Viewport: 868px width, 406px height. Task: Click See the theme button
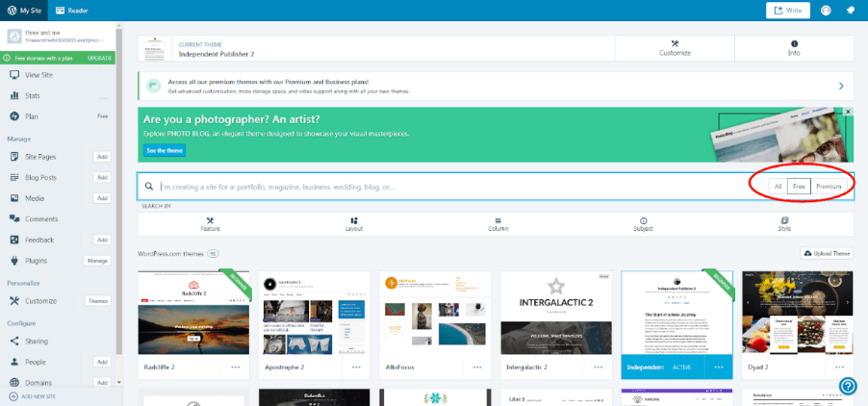165,150
